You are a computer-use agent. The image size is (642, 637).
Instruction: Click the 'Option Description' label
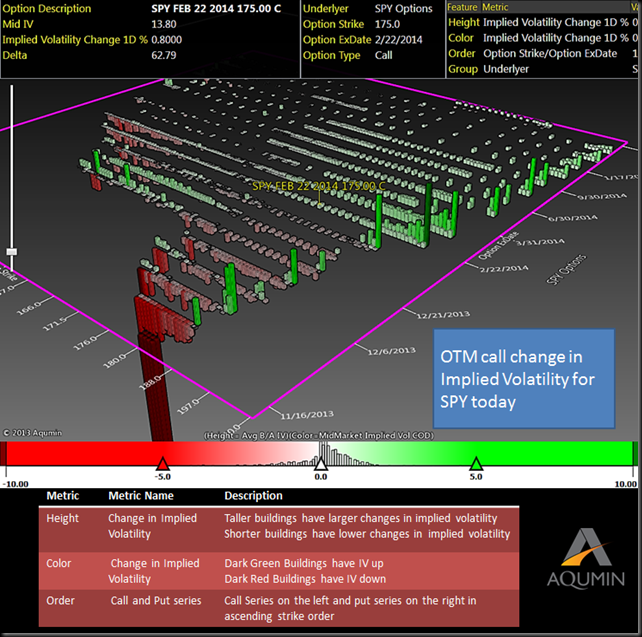pyautogui.click(x=47, y=9)
